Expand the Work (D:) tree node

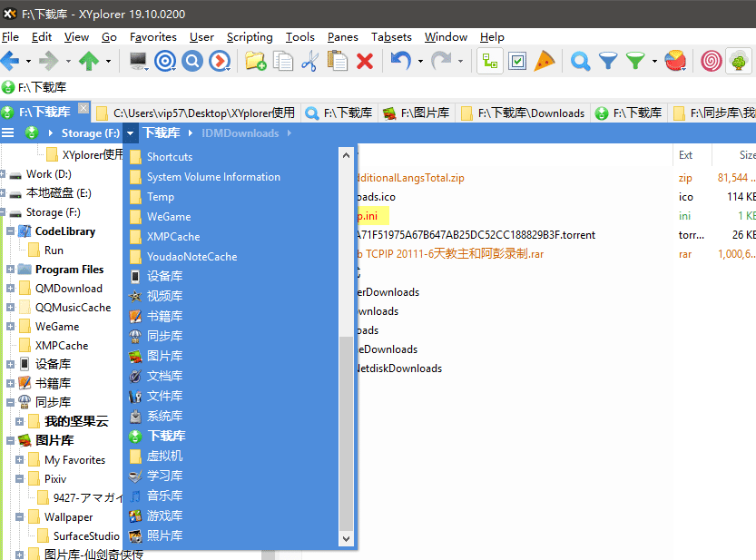click(x=4, y=174)
